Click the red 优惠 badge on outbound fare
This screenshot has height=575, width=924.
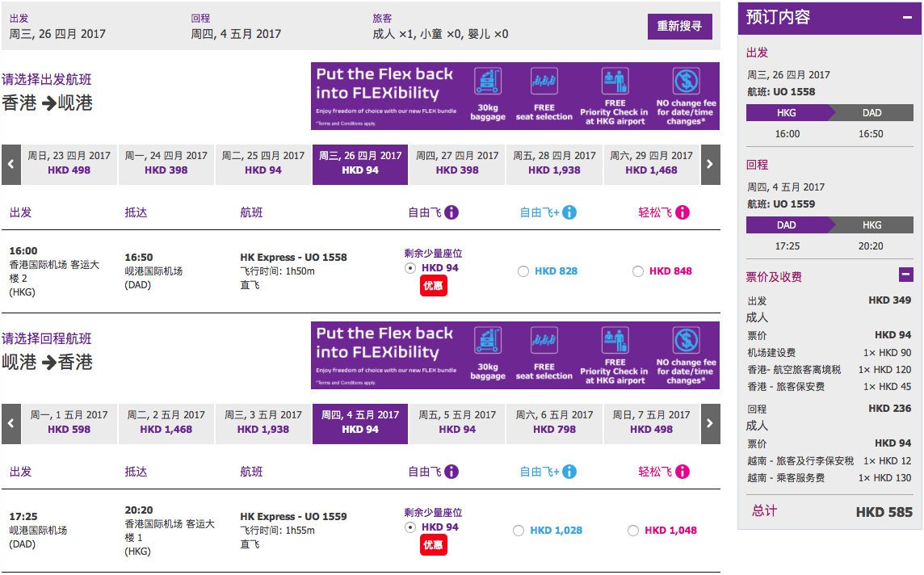[433, 286]
